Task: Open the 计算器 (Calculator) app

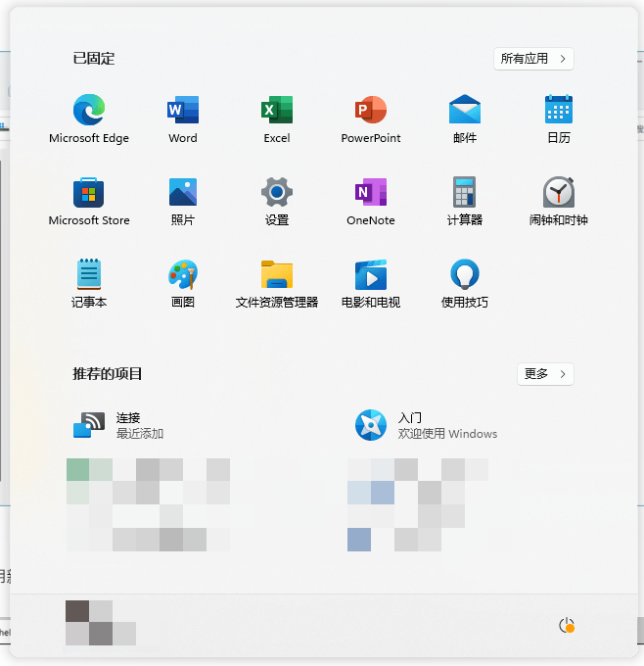Action: (x=465, y=192)
